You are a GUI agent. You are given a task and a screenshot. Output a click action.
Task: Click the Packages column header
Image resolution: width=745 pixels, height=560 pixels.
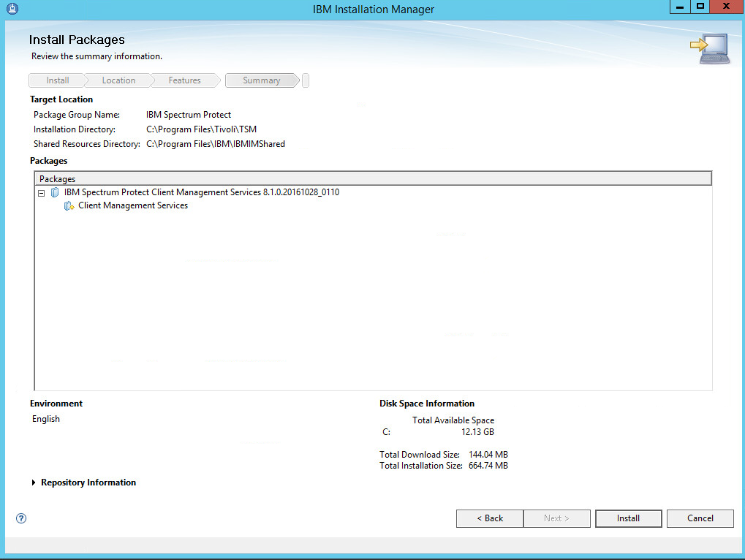click(373, 179)
